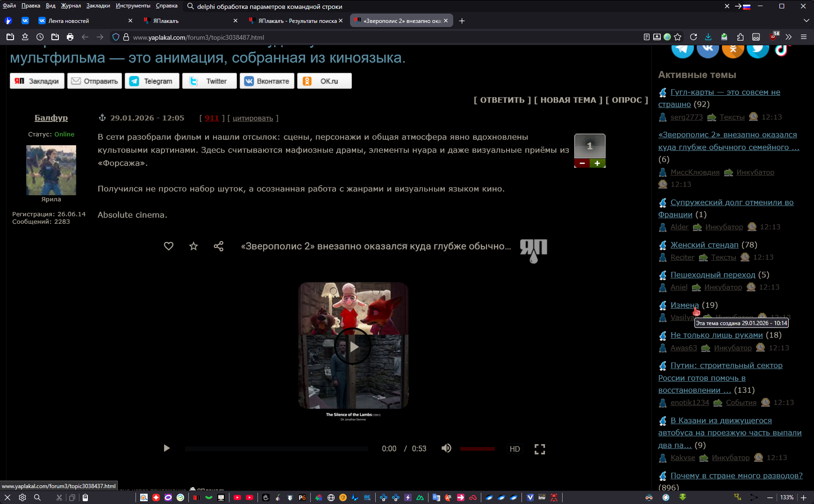
Task: Click the Балфур user avatar image
Action: (51, 170)
